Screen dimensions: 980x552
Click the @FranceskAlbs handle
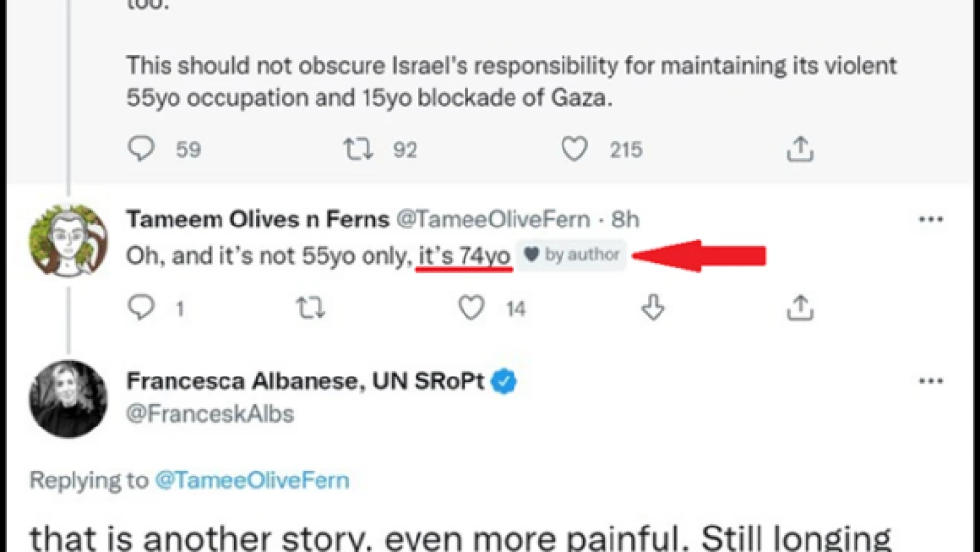click(210, 413)
